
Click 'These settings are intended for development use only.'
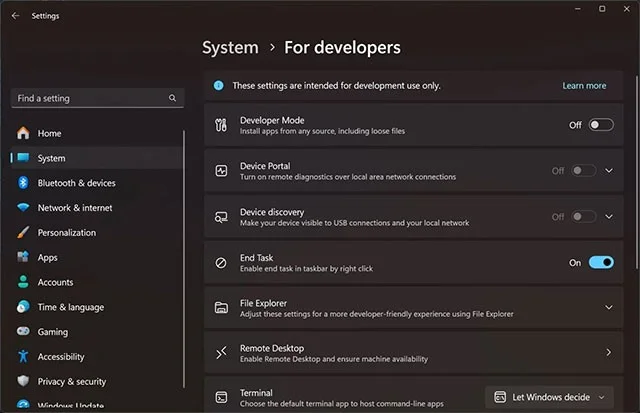tap(336, 86)
